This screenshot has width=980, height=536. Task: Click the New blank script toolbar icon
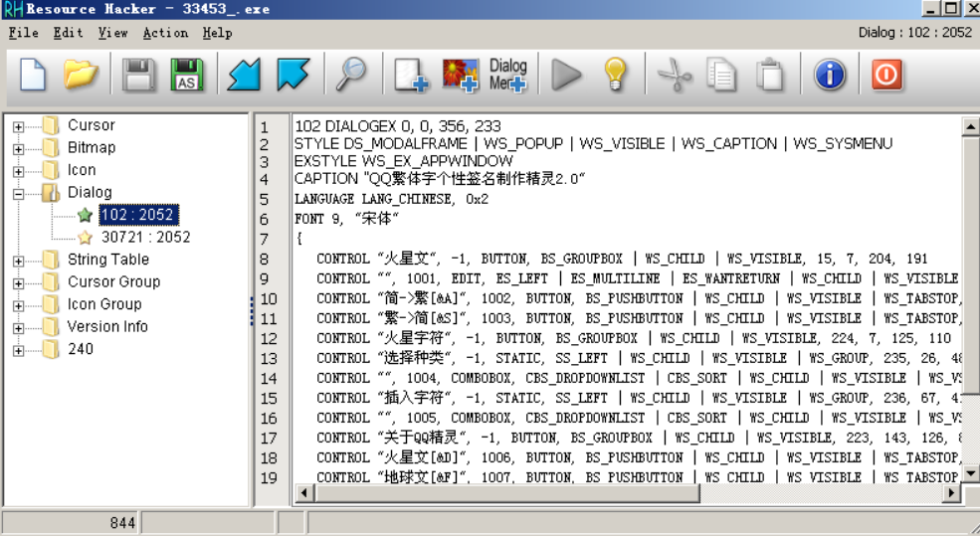(x=33, y=75)
